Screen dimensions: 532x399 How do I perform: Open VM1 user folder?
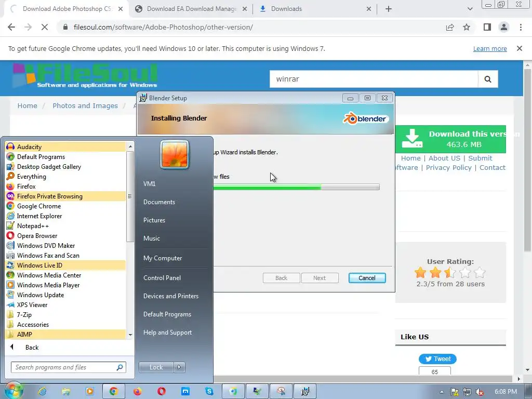[x=149, y=183]
